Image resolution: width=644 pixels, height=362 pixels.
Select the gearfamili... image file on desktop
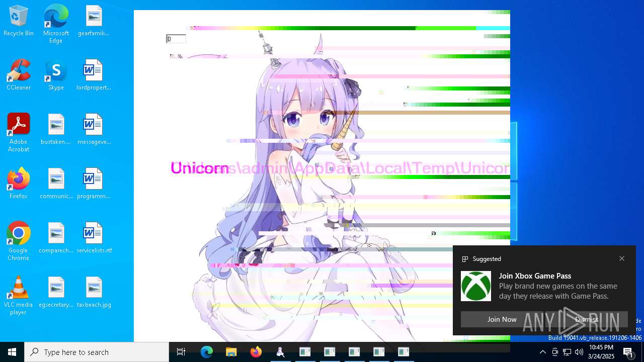click(x=94, y=21)
